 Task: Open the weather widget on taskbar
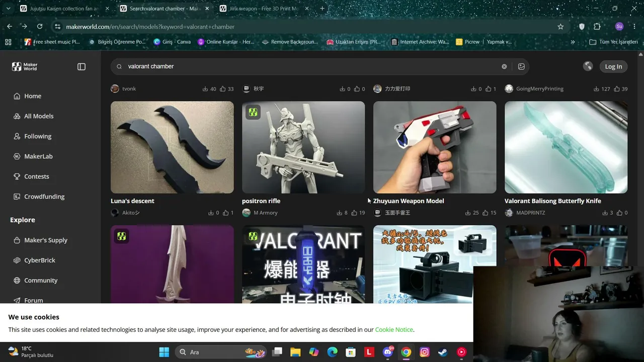pos(30,352)
